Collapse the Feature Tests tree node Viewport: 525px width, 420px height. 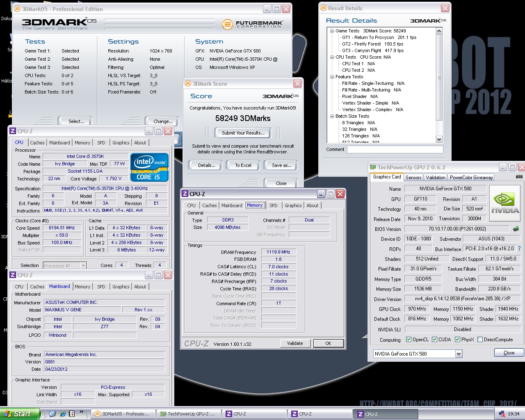(x=332, y=77)
